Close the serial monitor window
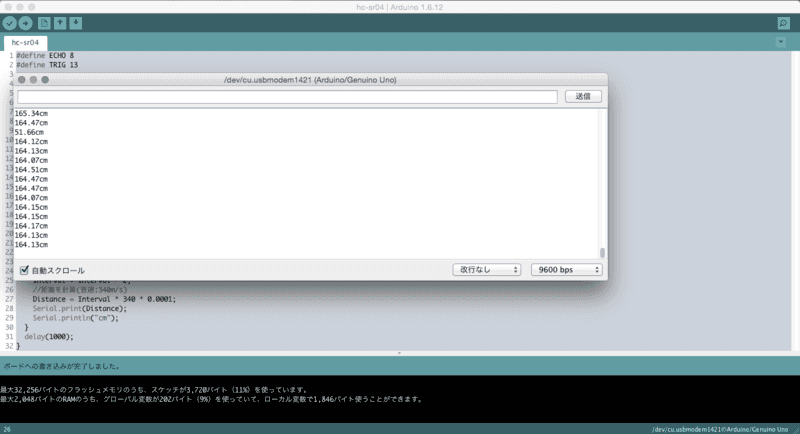Screen dimensions: 800x434 21,79
